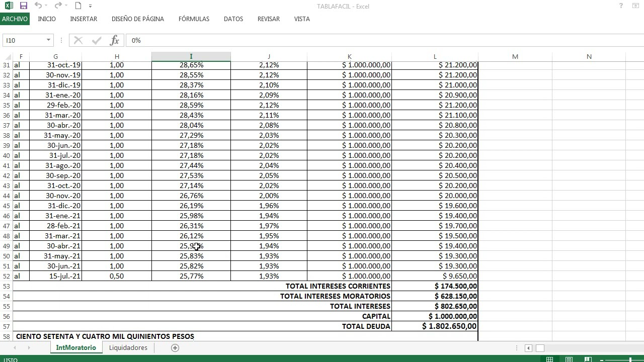Image resolution: width=644 pixels, height=362 pixels.
Task: Open the Insert Function dialog
Action: tap(115, 40)
